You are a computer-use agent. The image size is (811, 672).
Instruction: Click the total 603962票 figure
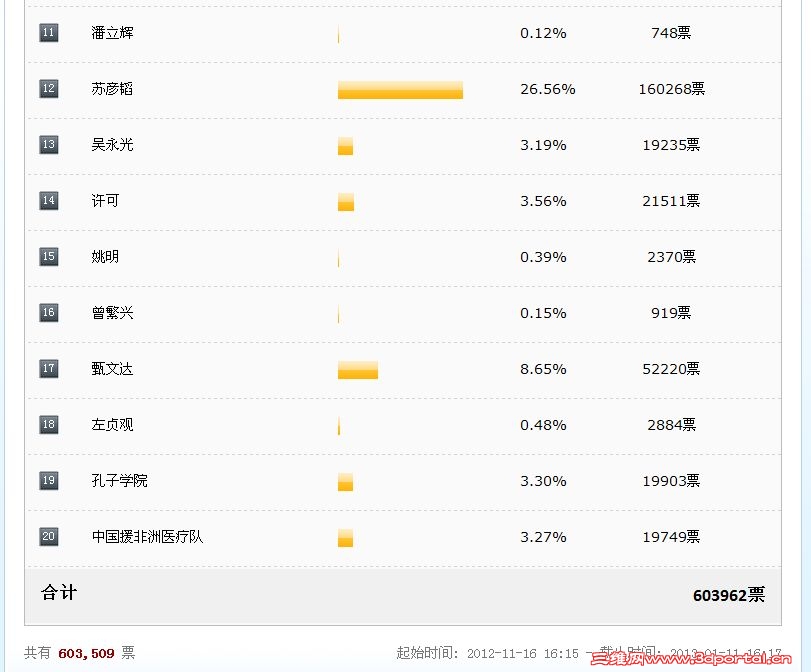[729, 595]
